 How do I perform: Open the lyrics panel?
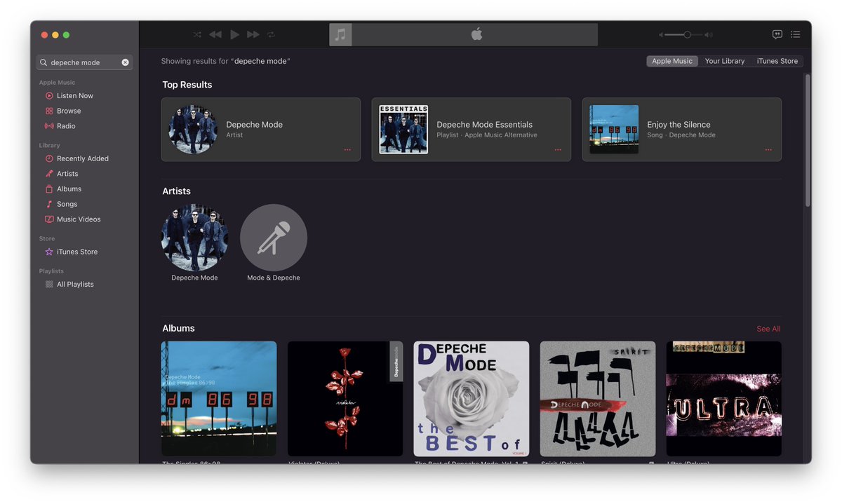(x=777, y=34)
